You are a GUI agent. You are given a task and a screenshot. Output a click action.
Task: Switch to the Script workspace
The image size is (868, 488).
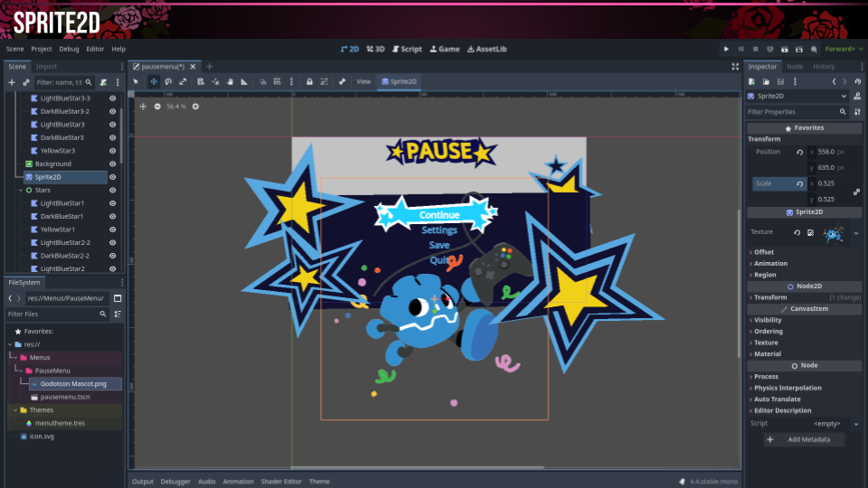[408, 49]
